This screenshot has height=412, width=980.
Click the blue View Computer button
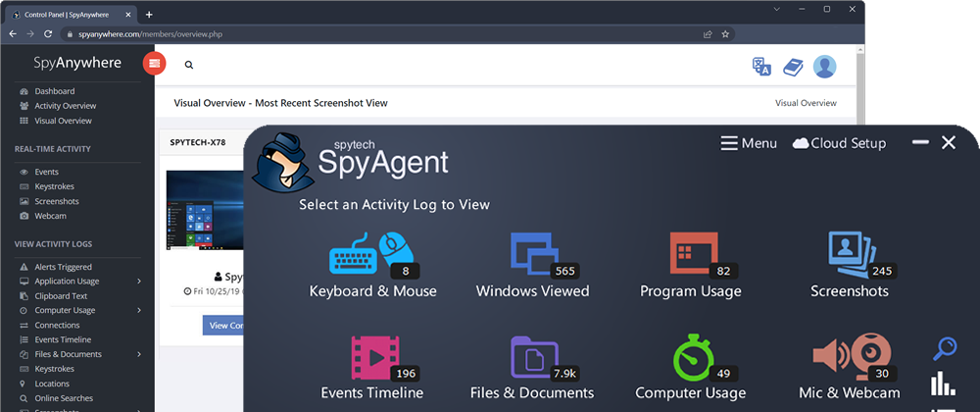coord(223,325)
